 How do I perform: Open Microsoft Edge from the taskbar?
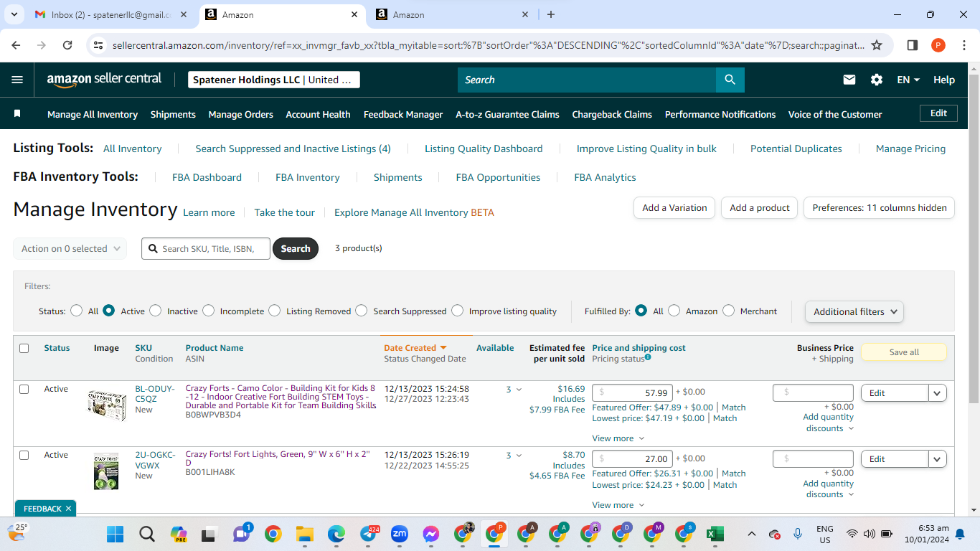[336, 534]
